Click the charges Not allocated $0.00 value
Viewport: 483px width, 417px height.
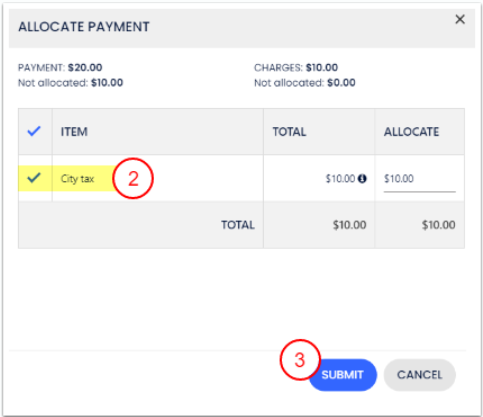pos(341,83)
